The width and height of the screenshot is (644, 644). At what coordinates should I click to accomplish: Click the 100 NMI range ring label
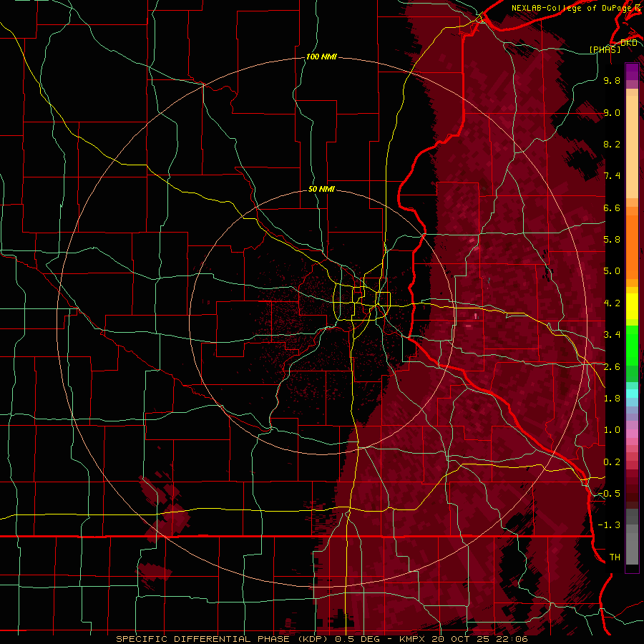[321, 57]
